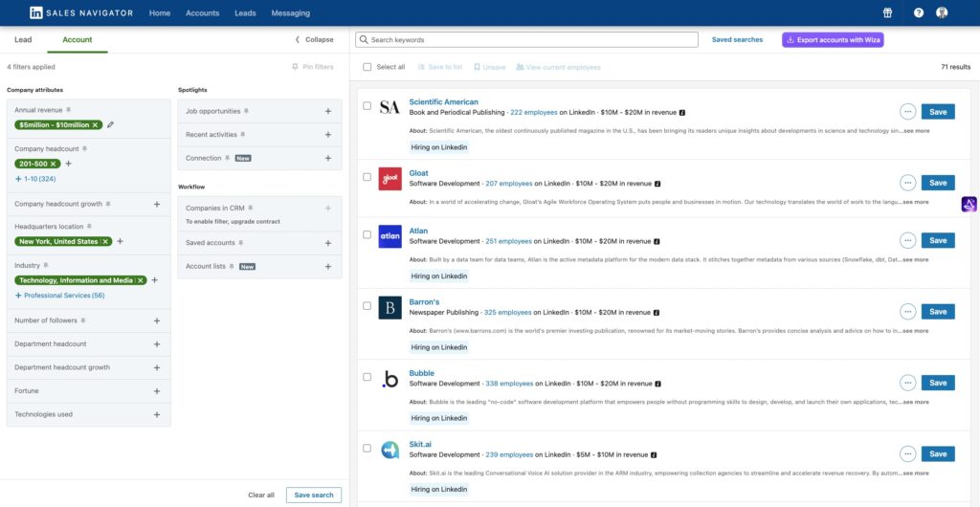This screenshot has width=980, height=507.
Task: Check the Gloat result checkbox
Action: tap(367, 177)
